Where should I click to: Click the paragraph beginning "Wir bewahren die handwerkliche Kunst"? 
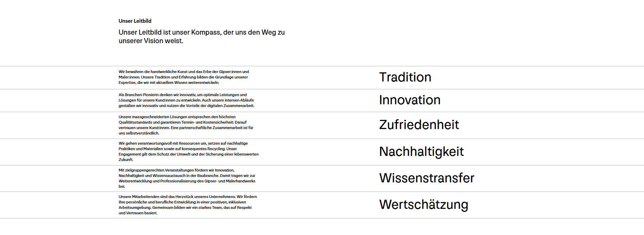coord(184,77)
